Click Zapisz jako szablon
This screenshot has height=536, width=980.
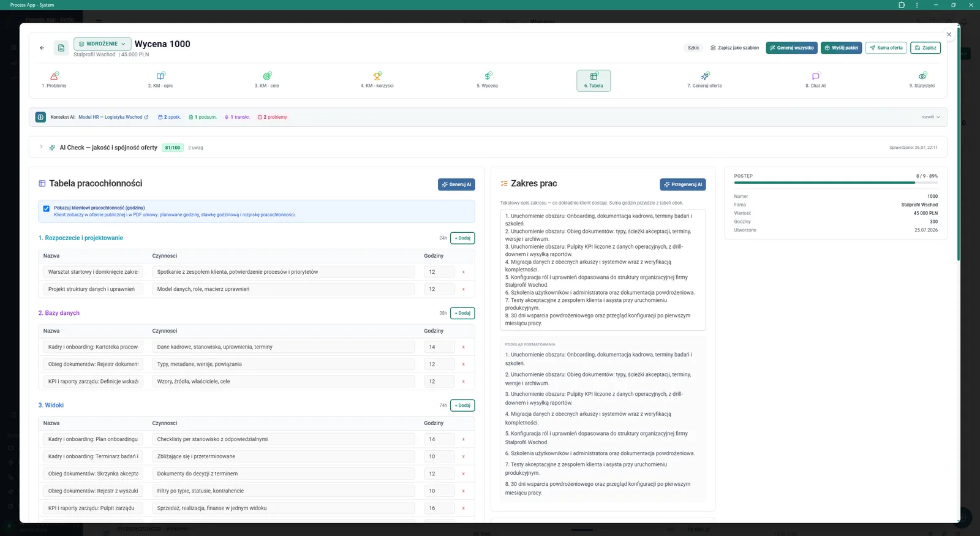(x=734, y=48)
